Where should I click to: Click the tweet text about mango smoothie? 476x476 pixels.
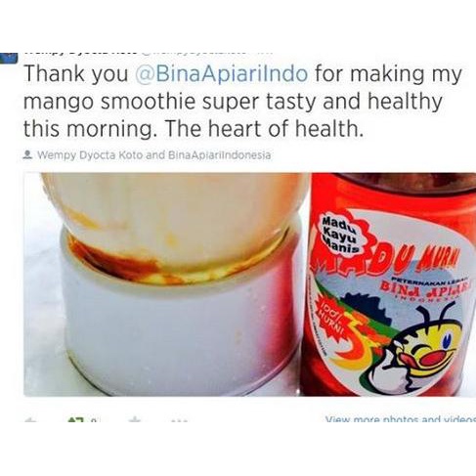point(242,102)
